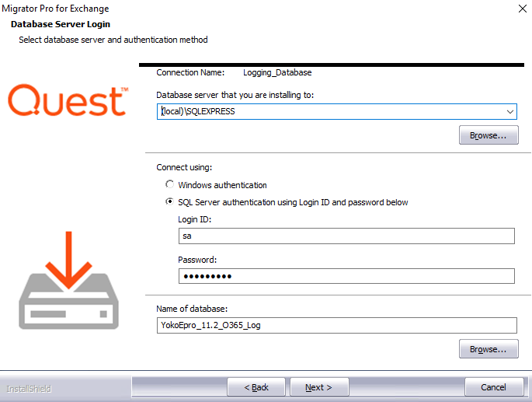Viewport: 532px width, 402px height.
Task: Click the install-to-drive download icon
Action: coord(68,281)
